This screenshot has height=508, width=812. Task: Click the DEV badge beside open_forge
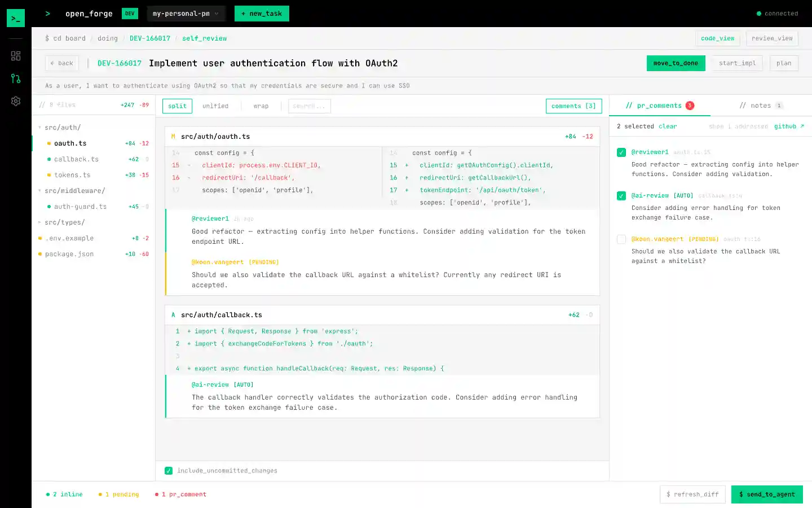click(x=130, y=13)
